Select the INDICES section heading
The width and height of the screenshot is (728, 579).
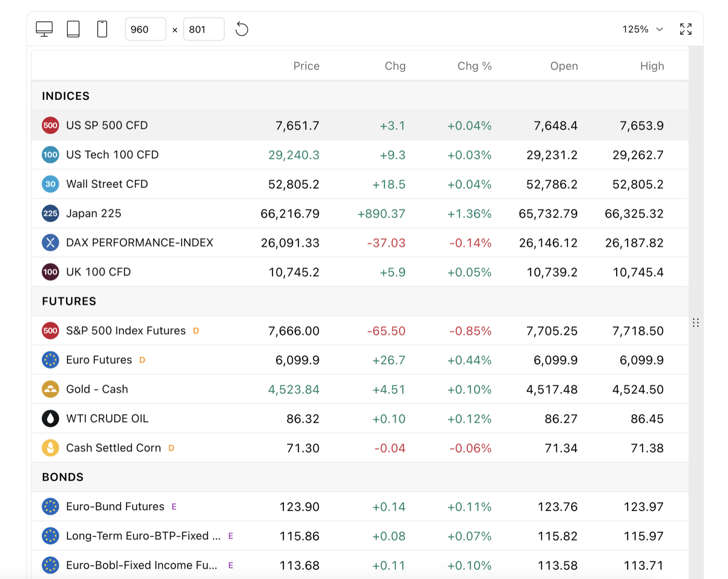click(x=66, y=96)
